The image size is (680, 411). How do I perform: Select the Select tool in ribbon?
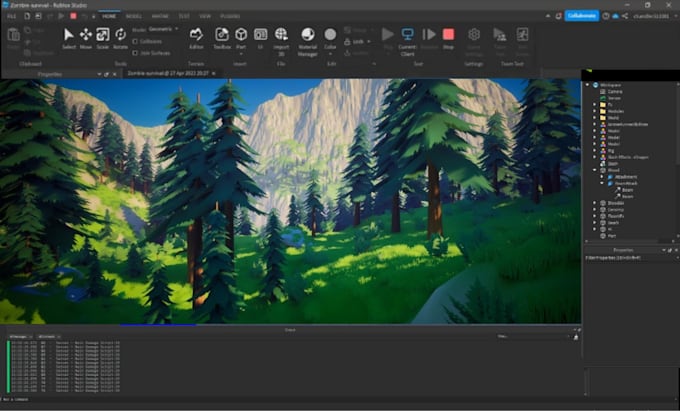tap(69, 38)
